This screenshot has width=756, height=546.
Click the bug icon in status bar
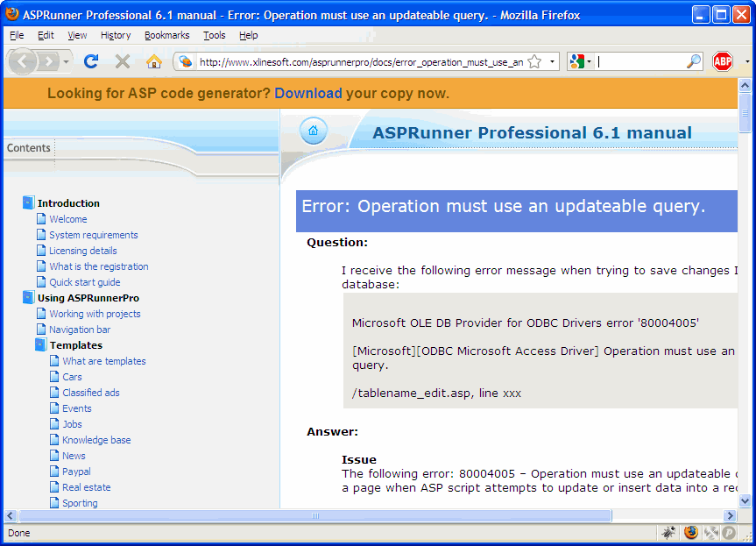point(668,533)
